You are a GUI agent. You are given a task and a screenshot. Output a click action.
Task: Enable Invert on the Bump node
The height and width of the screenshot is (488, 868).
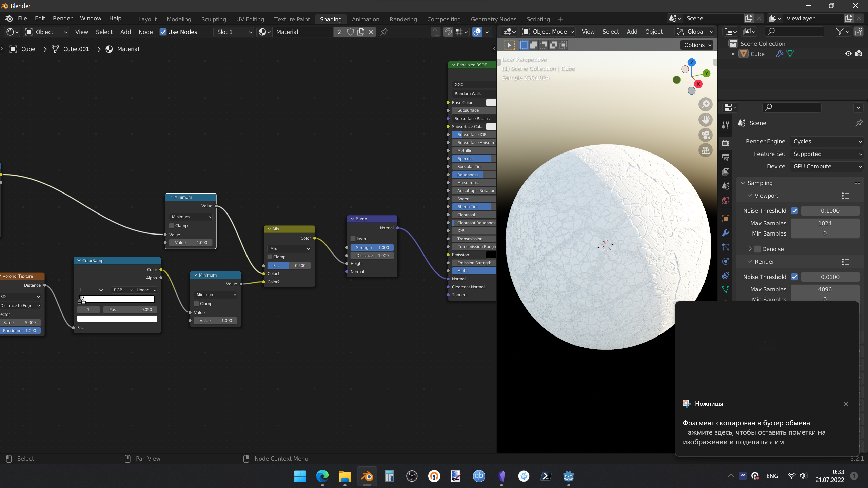click(x=353, y=239)
